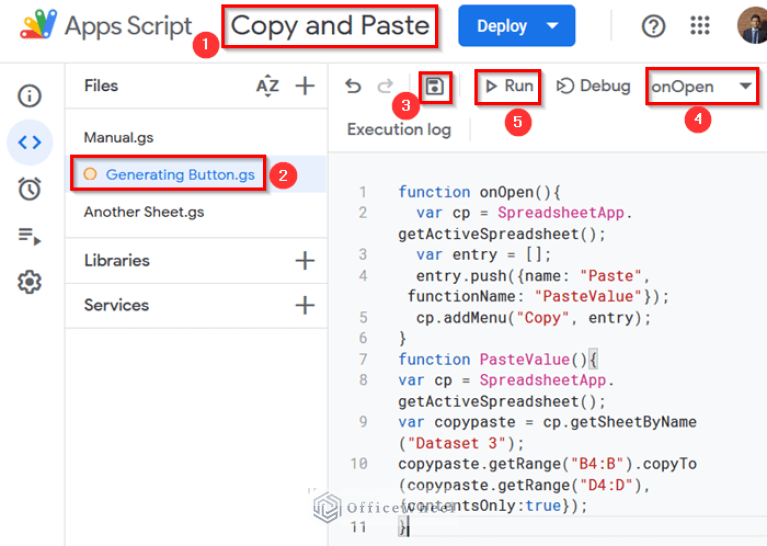This screenshot has width=767, height=546.
Task: Add a service with plus icon
Action: click(x=305, y=306)
